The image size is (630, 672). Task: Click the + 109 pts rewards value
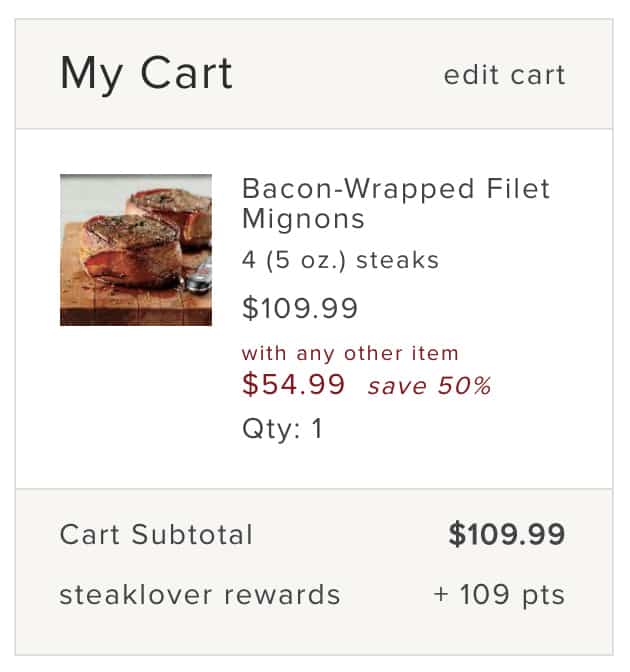[499, 595]
